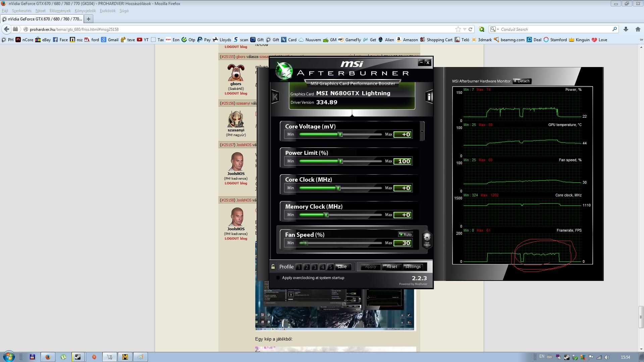Click the Apply button in Afterburner

(370, 267)
